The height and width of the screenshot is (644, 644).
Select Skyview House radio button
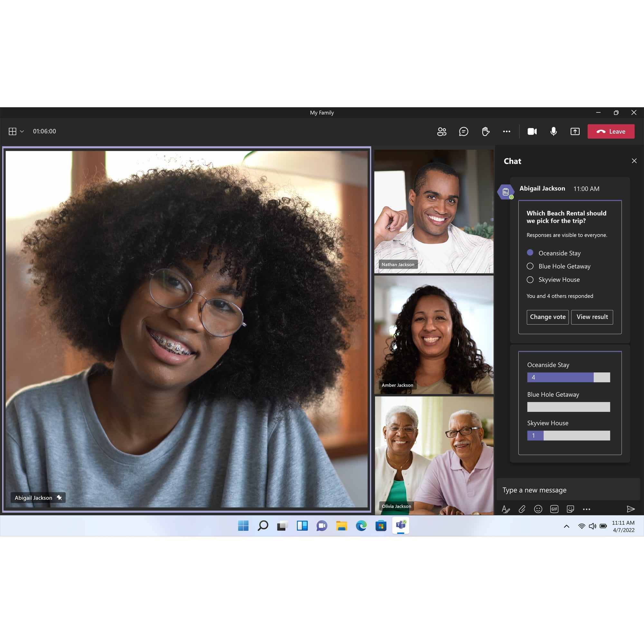point(529,279)
